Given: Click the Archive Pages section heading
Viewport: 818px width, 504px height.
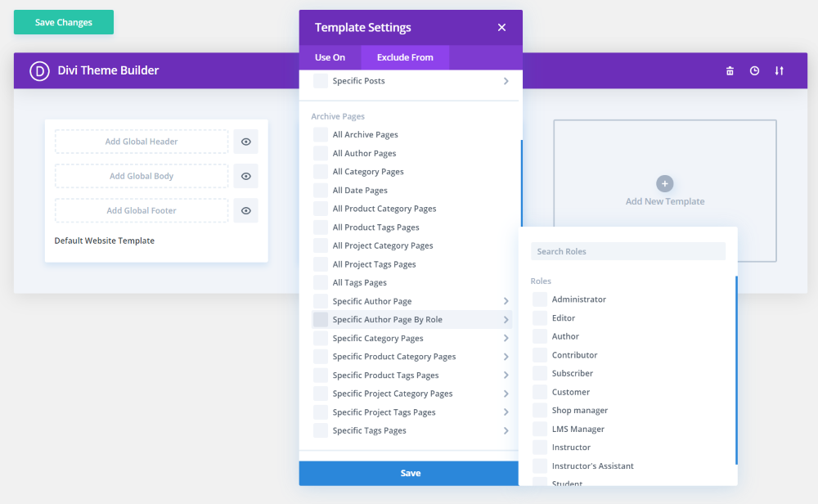Looking at the screenshot, I should pyautogui.click(x=338, y=116).
